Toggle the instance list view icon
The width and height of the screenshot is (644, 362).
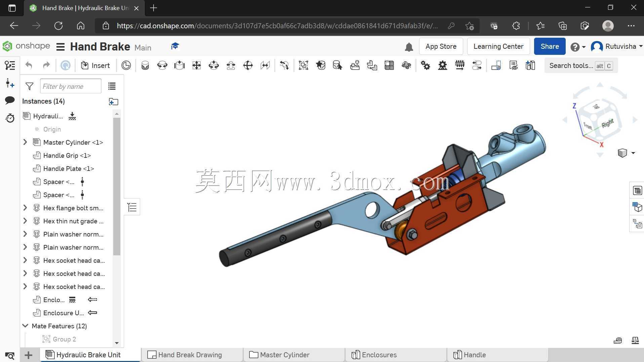click(x=112, y=86)
